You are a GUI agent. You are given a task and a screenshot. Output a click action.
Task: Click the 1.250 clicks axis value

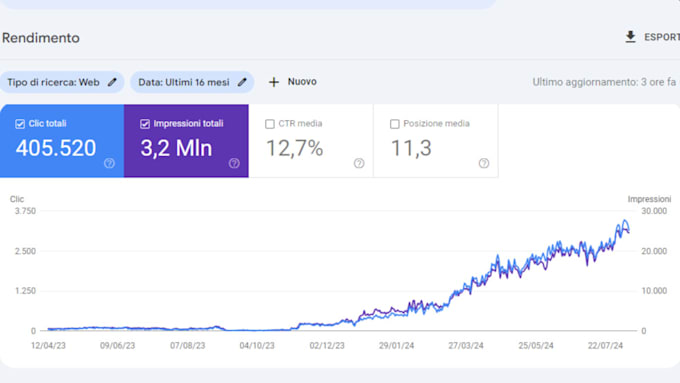[x=25, y=291]
